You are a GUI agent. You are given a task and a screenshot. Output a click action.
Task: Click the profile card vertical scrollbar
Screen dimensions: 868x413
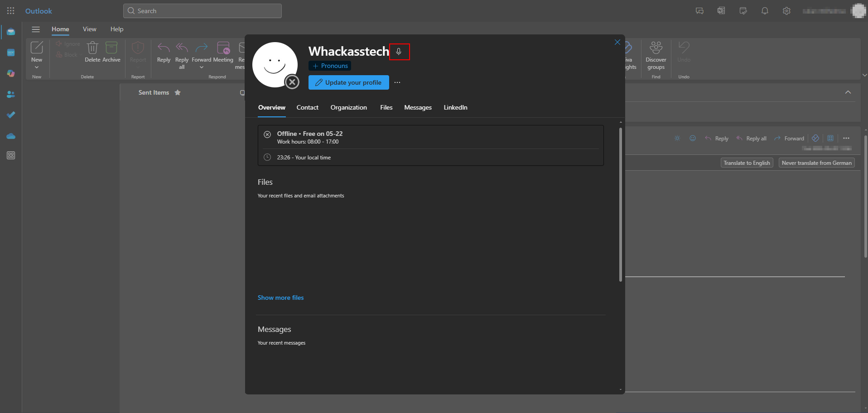point(621,204)
